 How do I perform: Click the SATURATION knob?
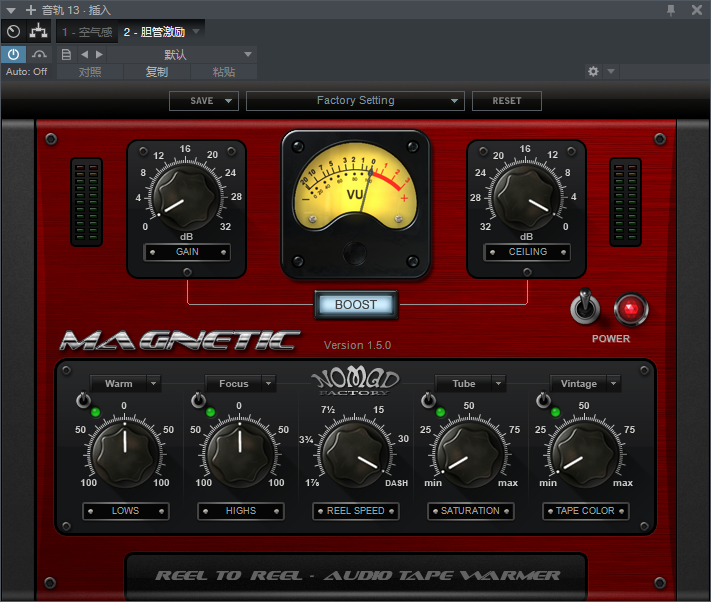click(471, 454)
